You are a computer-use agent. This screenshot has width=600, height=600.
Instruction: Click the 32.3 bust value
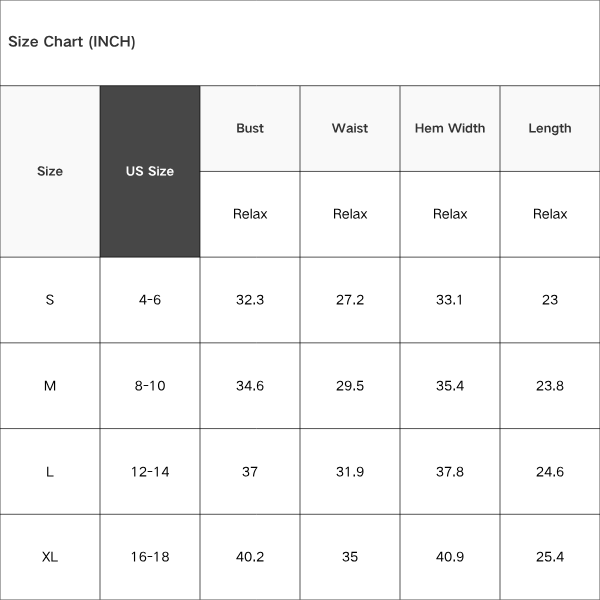pos(250,300)
